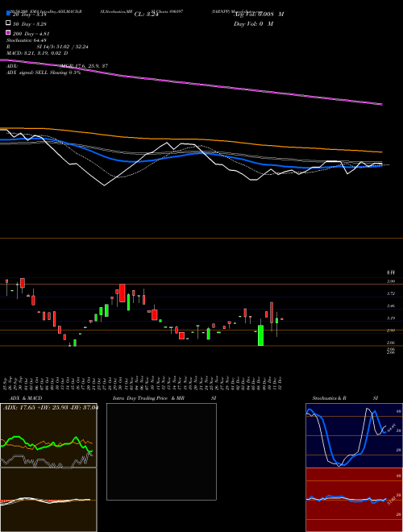Click the RSI 14/5 value '51.02 / 52.24'

71,47
